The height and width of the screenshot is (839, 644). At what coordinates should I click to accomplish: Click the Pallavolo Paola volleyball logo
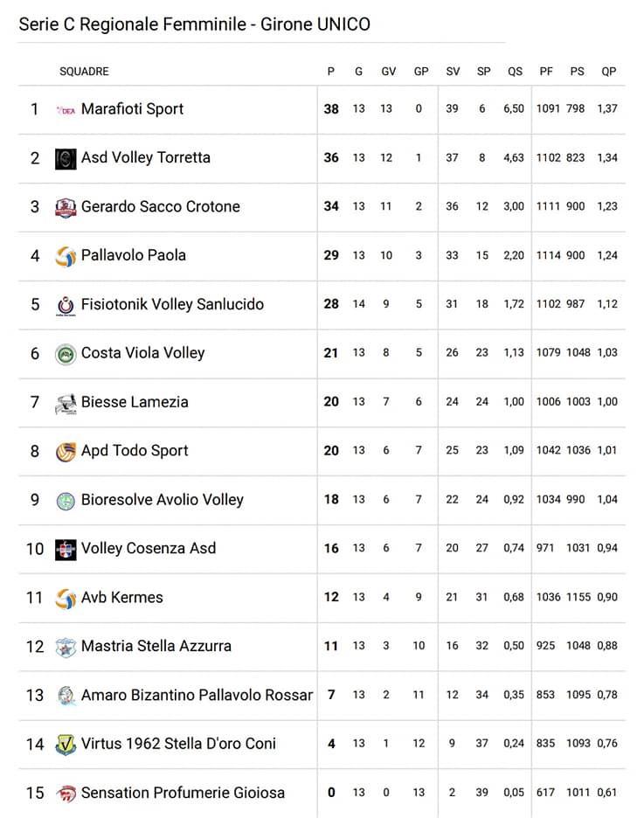[x=66, y=256]
